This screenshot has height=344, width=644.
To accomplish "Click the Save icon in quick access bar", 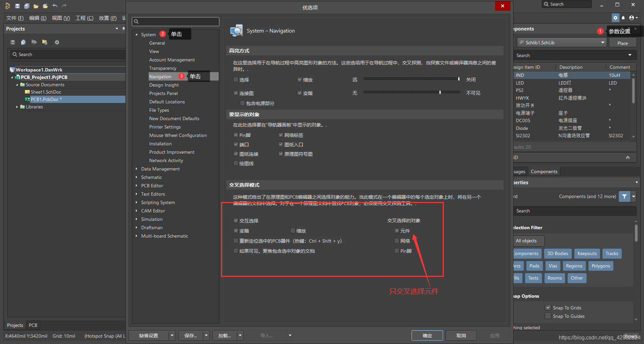I will [x=17, y=6].
